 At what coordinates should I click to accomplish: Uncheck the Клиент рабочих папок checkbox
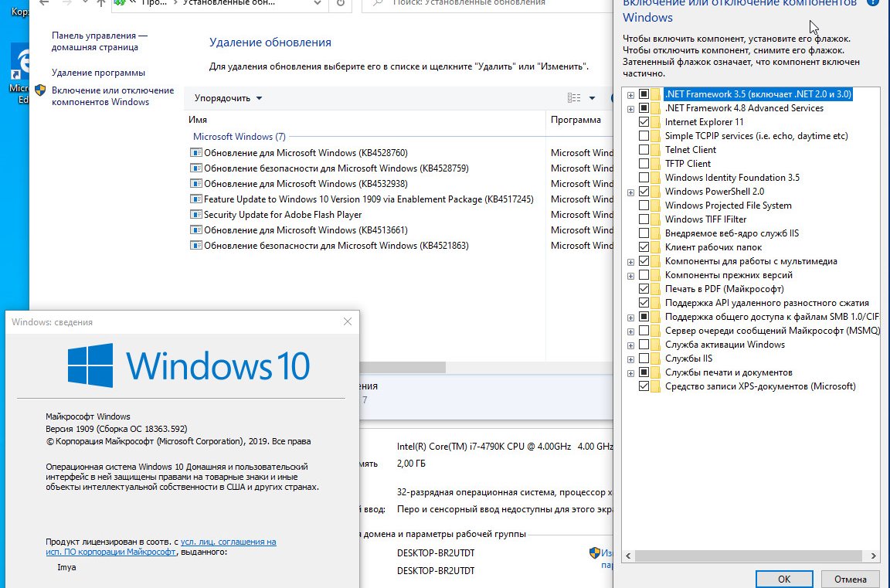tap(644, 247)
